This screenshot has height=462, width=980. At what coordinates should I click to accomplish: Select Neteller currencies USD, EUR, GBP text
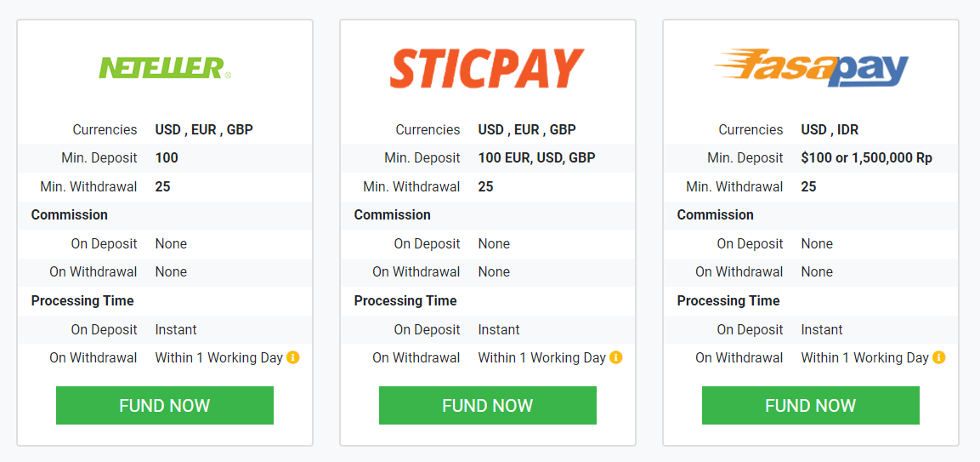tap(204, 129)
